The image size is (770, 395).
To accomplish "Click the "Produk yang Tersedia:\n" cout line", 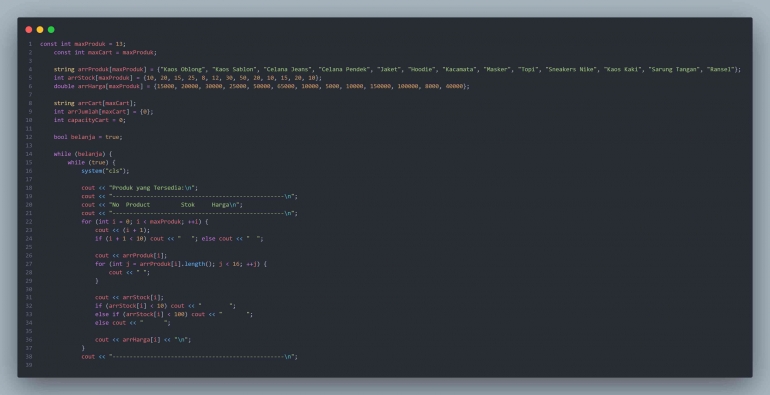I will pos(140,188).
